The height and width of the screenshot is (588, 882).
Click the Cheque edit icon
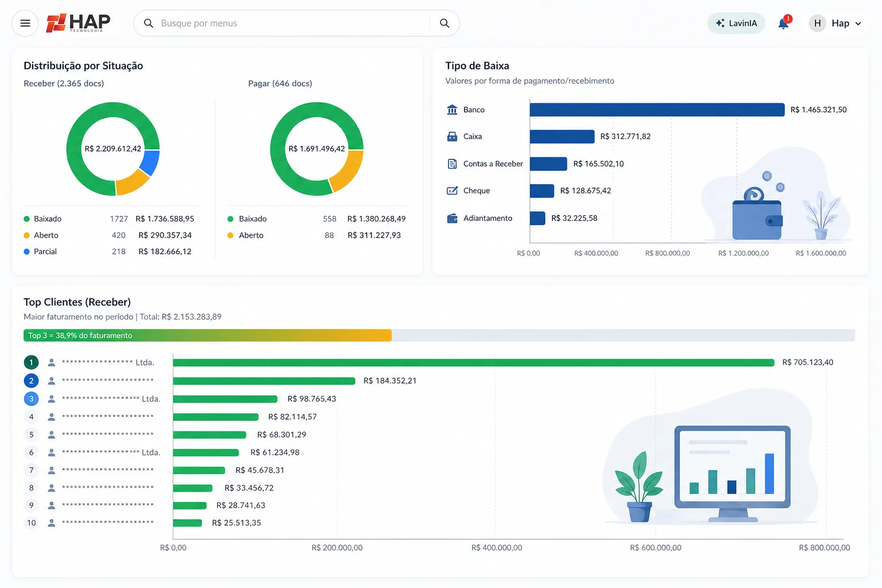452,191
